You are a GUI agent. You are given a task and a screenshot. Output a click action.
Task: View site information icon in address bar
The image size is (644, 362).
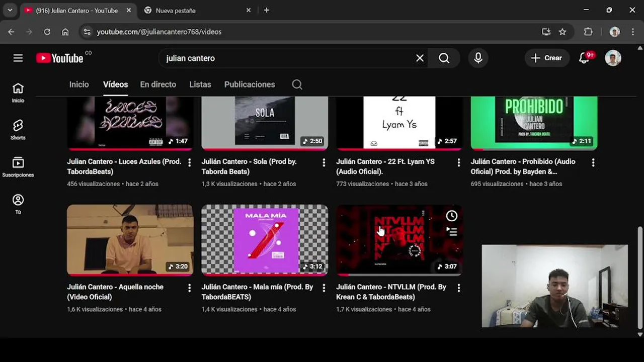87,32
